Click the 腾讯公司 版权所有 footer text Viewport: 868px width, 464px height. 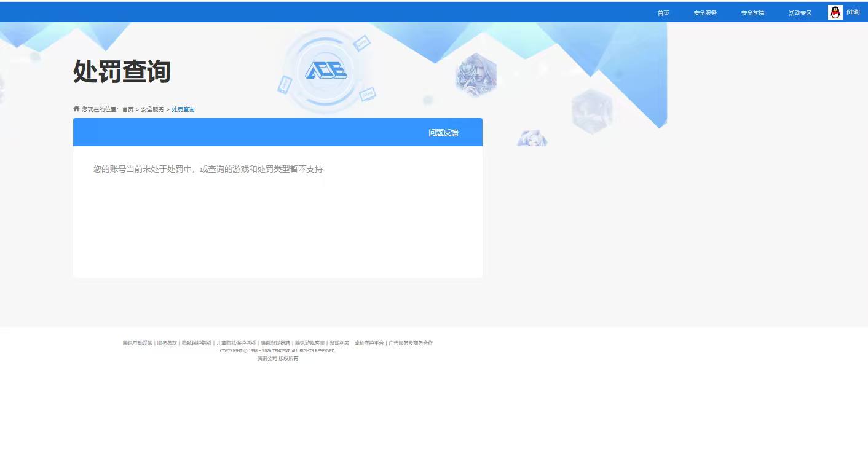[x=278, y=358]
